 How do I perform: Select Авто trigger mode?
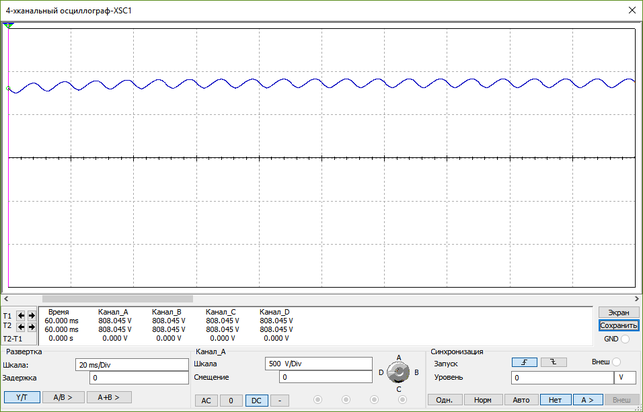pos(521,400)
